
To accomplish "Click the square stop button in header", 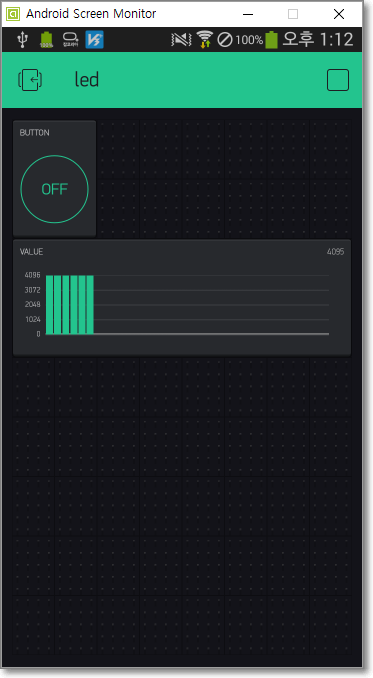I will pos(338,80).
